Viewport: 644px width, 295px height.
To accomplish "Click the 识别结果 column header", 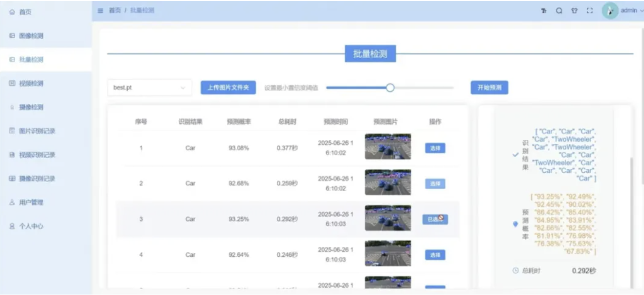I will (x=190, y=122).
